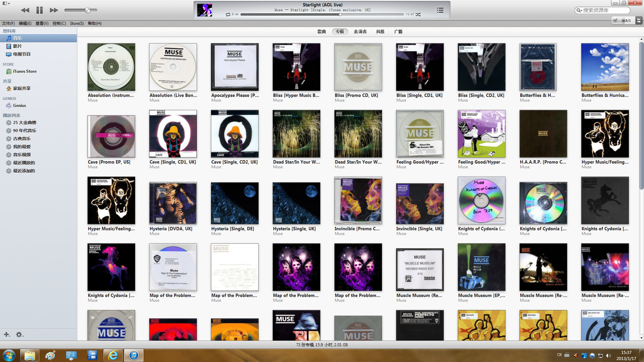Switch to the 表演者 view tab
Screen dimensions: 644x362
[x=360, y=32]
